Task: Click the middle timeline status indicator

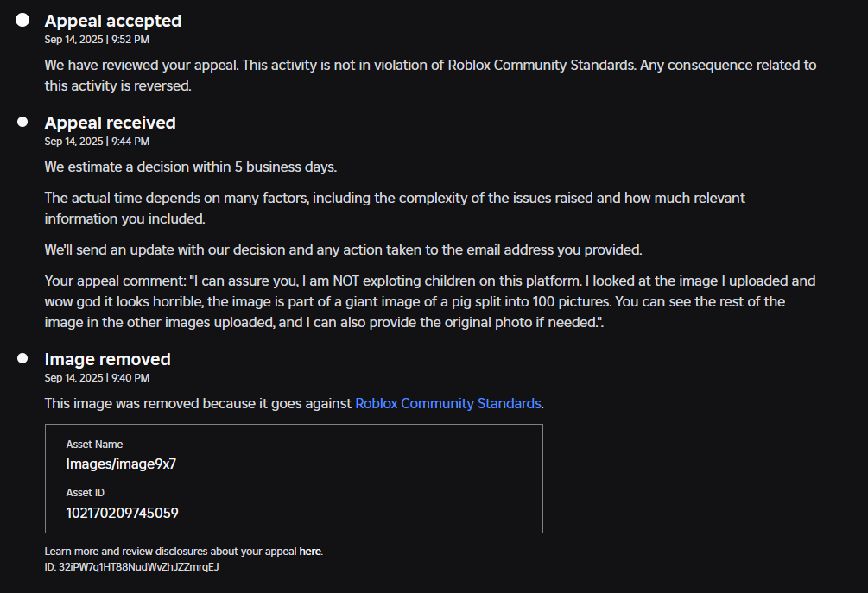Action: 22,121
